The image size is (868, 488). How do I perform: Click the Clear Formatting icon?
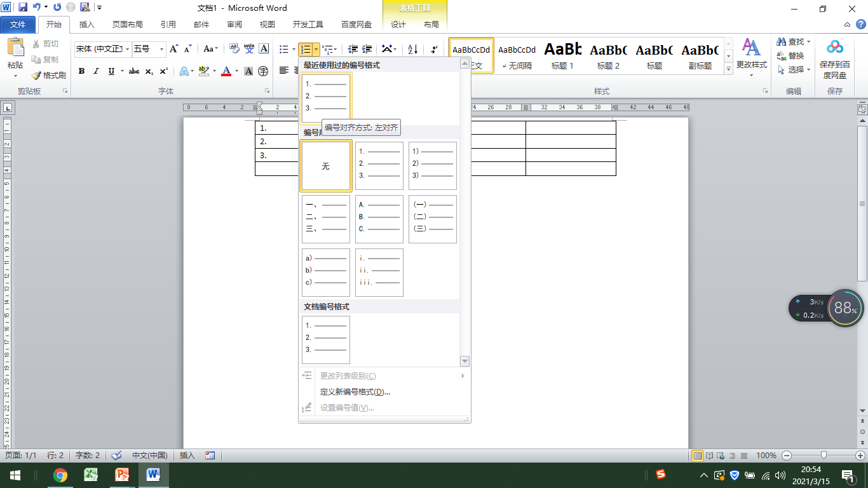(234, 49)
